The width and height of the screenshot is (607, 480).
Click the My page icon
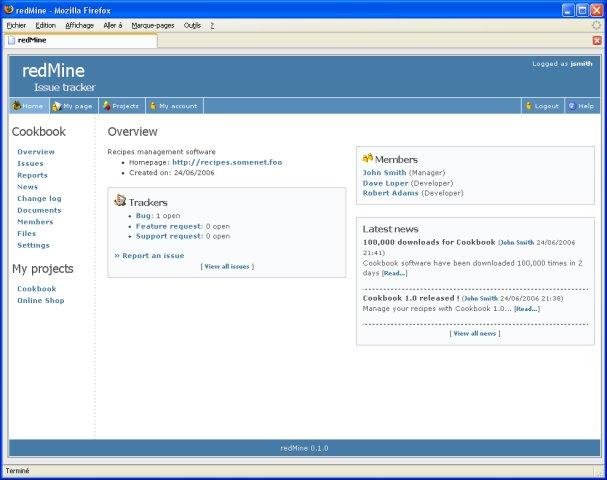click(x=57, y=106)
